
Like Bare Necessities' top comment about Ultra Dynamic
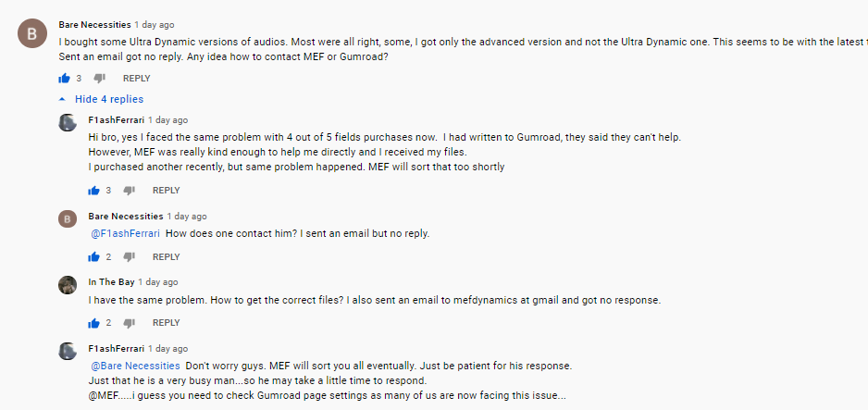pyautogui.click(x=65, y=79)
